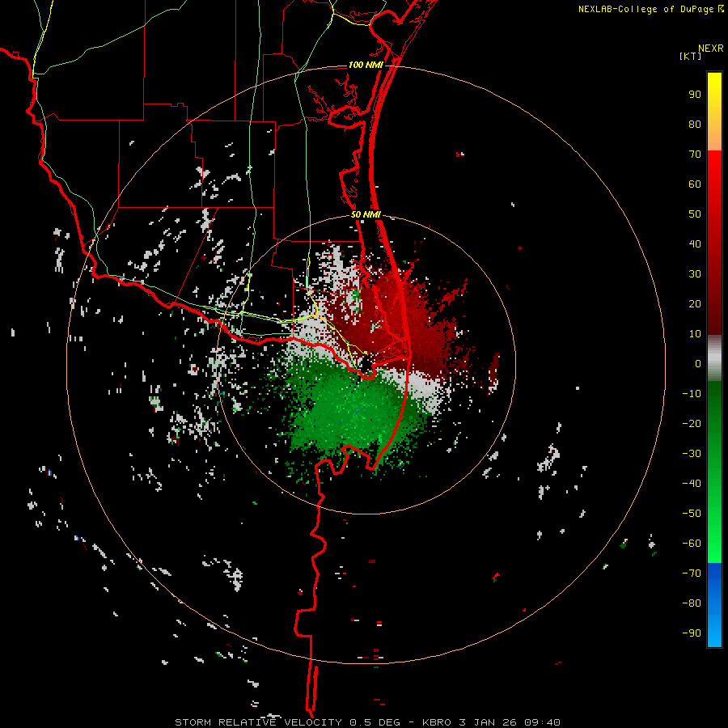Click the -30 value on velocity scale
Screen dimensions: 728x728
(x=692, y=454)
